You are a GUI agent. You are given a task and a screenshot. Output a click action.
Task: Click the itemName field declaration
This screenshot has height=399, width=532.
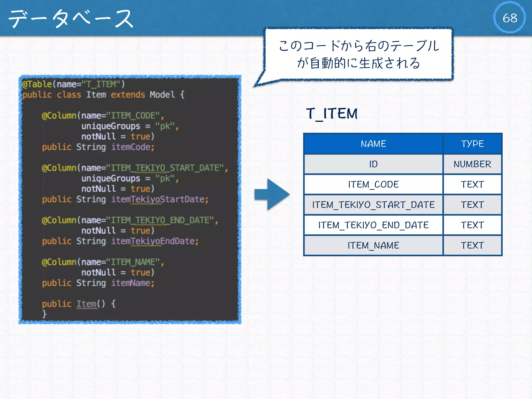click(x=98, y=283)
